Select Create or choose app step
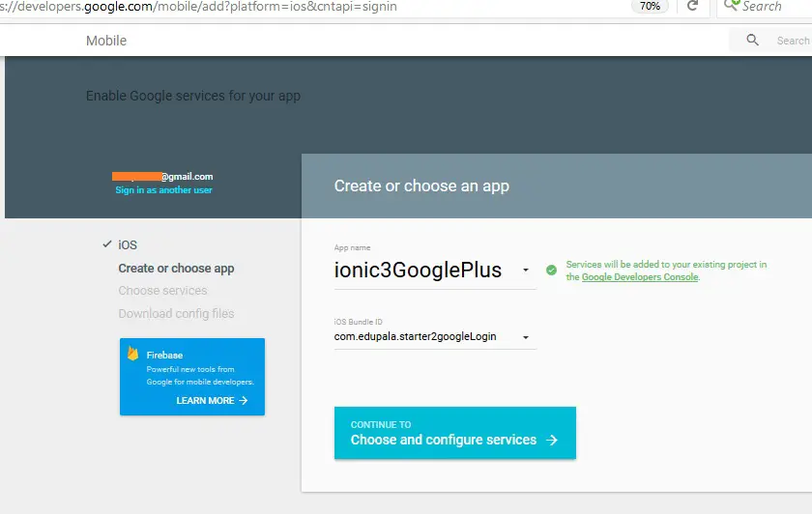Image resolution: width=812 pixels, height=514 pixels. (x=176, y=269)
